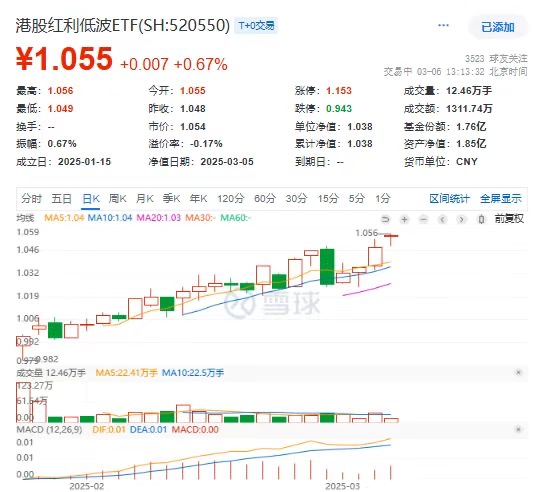Click the 已添加 watchlist button
Viewport: 541px width, 492px height.
pos(498,27)
